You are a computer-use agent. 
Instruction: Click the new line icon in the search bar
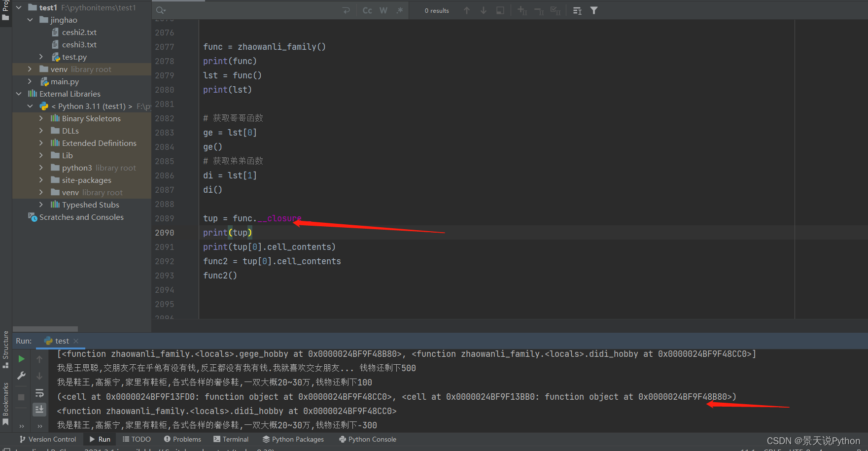click(346, 10)
